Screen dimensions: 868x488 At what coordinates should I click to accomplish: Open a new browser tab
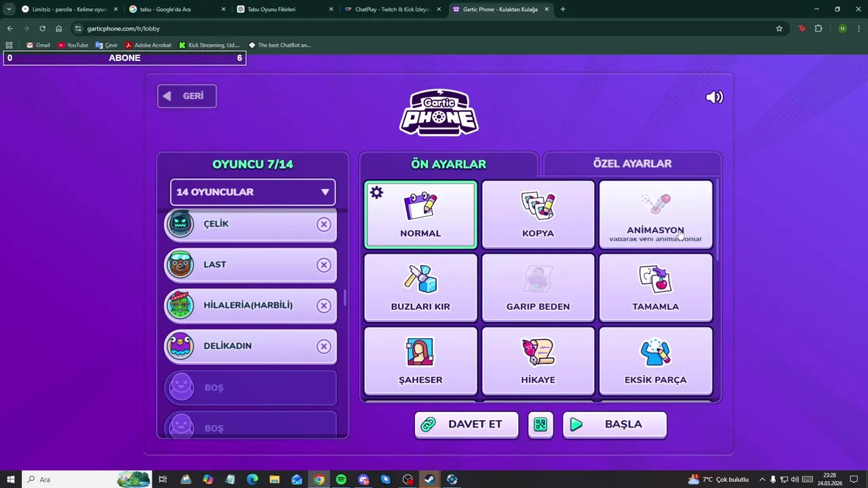coord(563,9)
